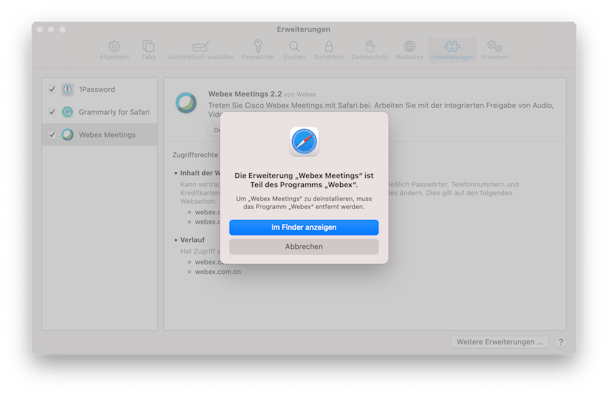Select the Tabs preferences icon
This screenshot has height=396, width=608.
click(148, 47)
